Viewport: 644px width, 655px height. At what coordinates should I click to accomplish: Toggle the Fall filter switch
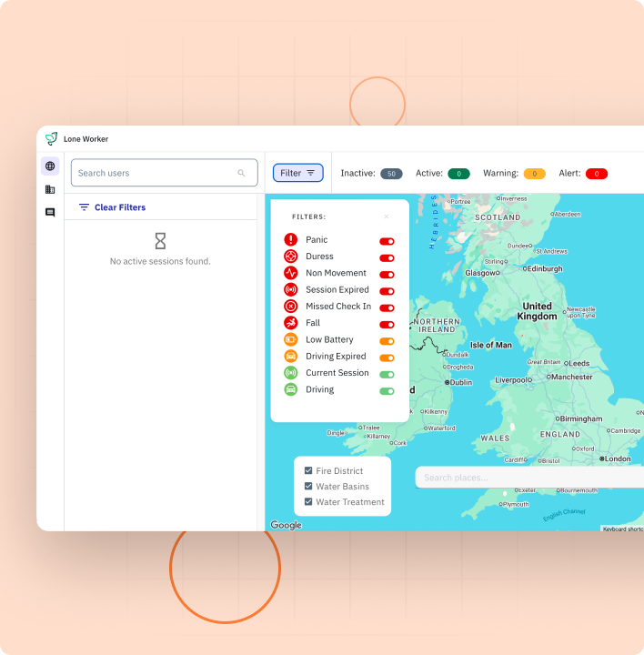(x=387, y=325)
